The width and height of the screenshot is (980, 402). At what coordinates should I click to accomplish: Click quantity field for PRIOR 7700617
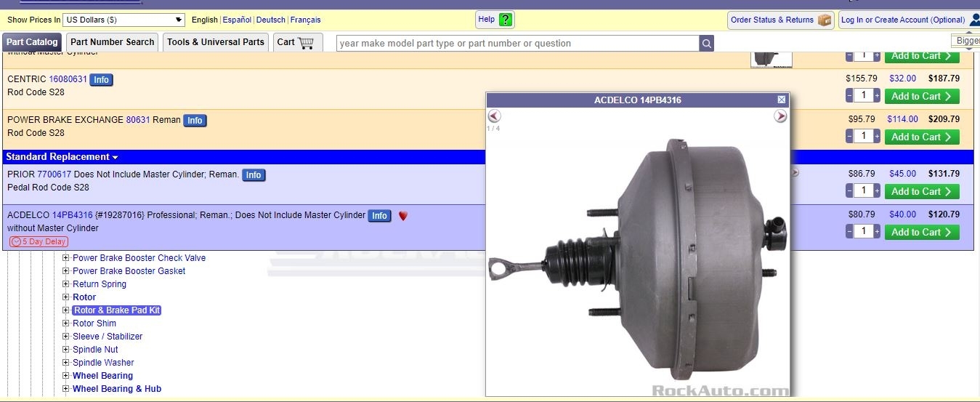tap(863, 191)
